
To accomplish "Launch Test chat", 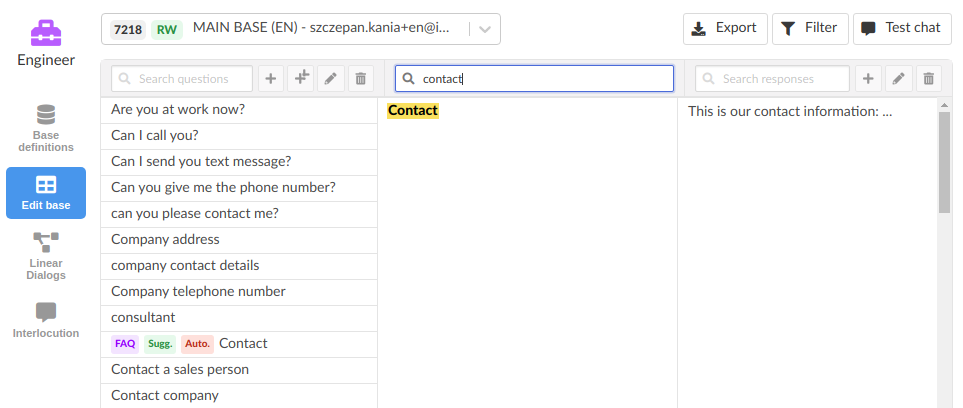I will coord(902,28).
